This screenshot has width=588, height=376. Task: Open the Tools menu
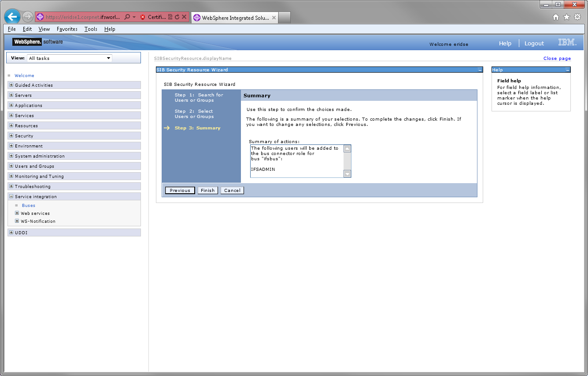[x=90, y=29]
